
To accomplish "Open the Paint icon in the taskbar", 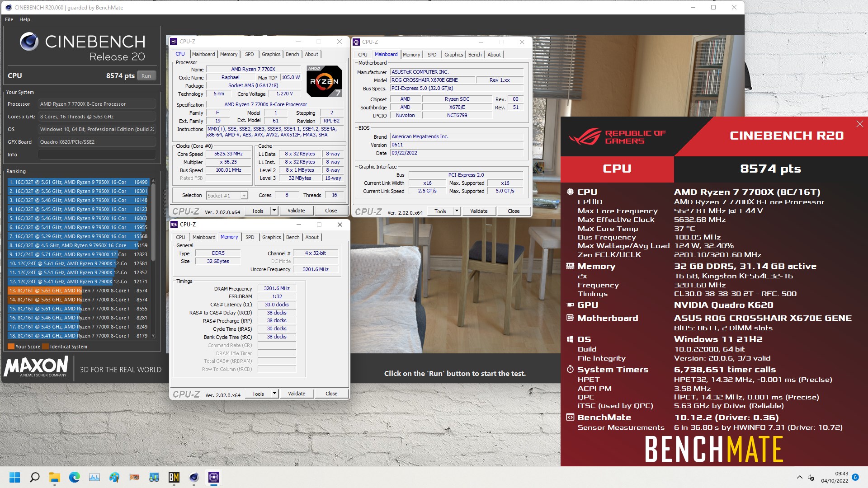I will coord(114,477).
